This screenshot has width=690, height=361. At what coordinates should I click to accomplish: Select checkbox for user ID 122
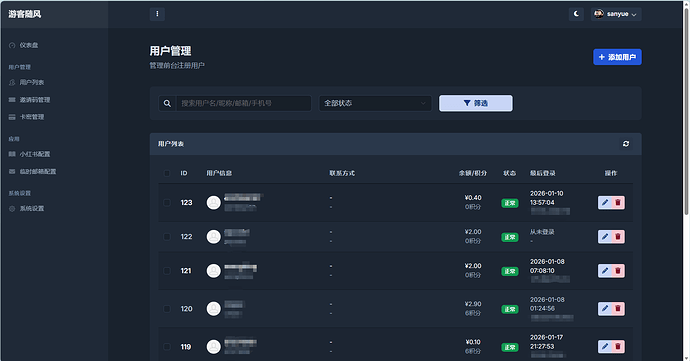coord(167,237)
